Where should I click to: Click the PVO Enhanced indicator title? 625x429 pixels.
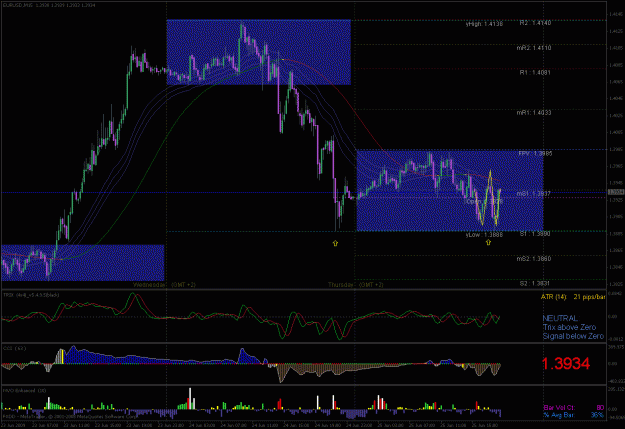pyautogui.click(x=24, y=391)
